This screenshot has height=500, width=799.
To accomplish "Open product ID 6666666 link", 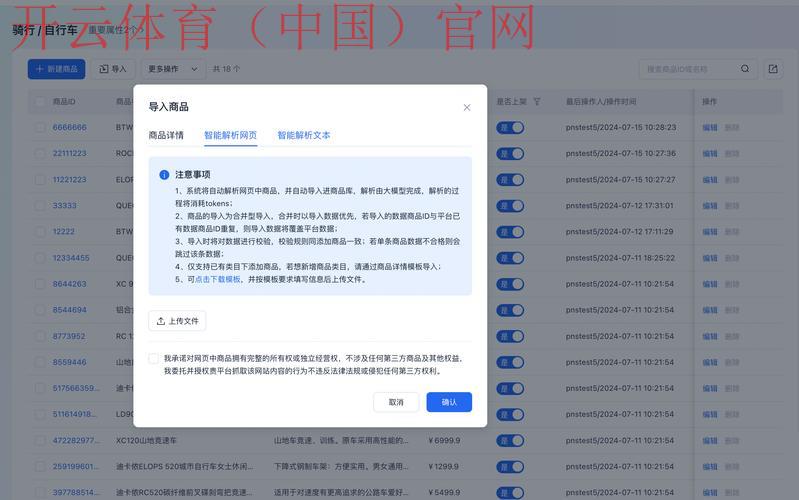I will coord(70,127).
